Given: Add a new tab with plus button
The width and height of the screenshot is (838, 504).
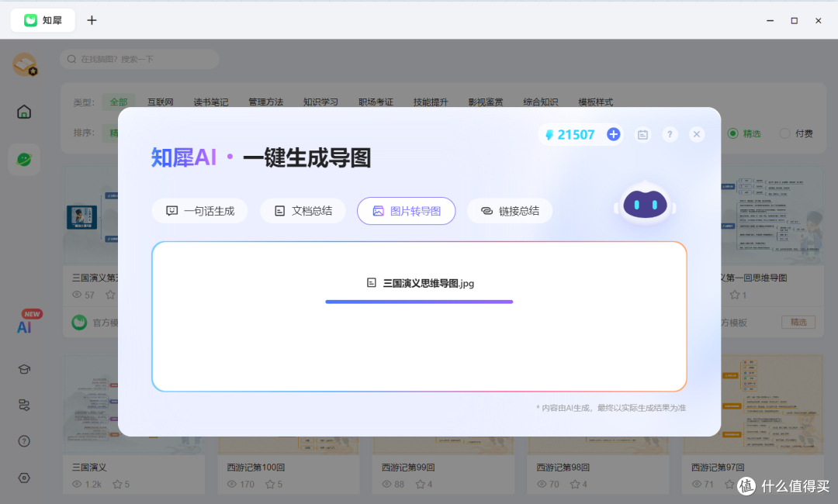Looking at the screenshot, I should (x=92, y=20).
